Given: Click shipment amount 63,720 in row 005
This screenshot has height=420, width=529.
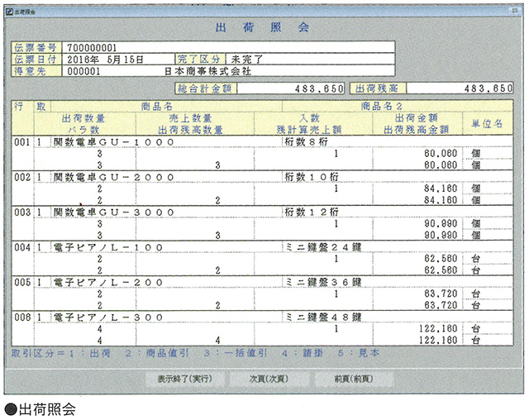Looking at the screenshot, I should click(441, 294).
